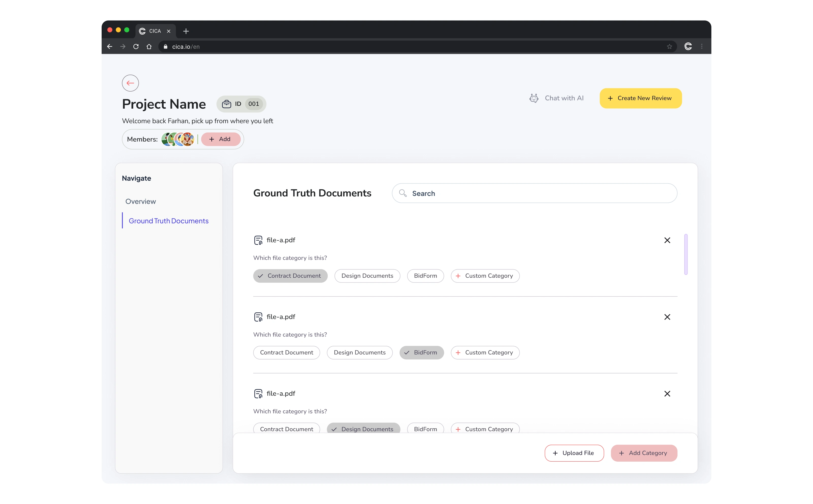Bookmark page with the star icon
813x504 pixels.
[669, 47]
